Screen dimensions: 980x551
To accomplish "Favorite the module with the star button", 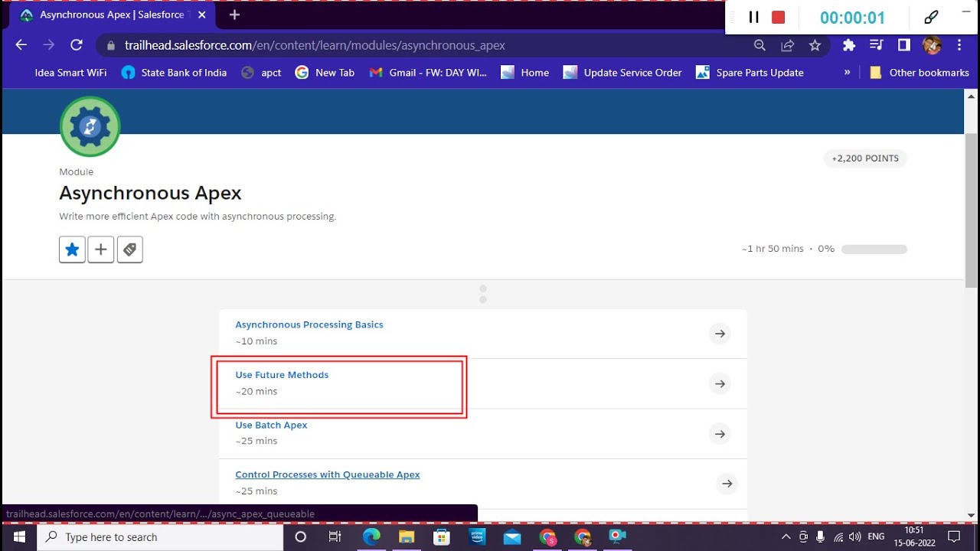I will point(72,249).
